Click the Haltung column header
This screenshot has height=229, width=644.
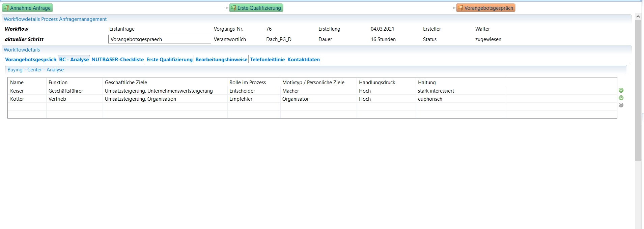[461, 83]
